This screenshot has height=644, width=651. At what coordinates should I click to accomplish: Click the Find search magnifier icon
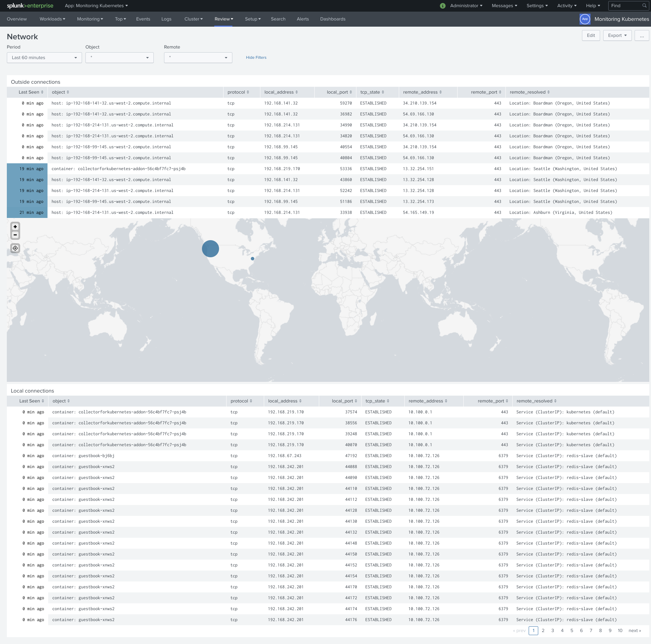tap(644, 6)
